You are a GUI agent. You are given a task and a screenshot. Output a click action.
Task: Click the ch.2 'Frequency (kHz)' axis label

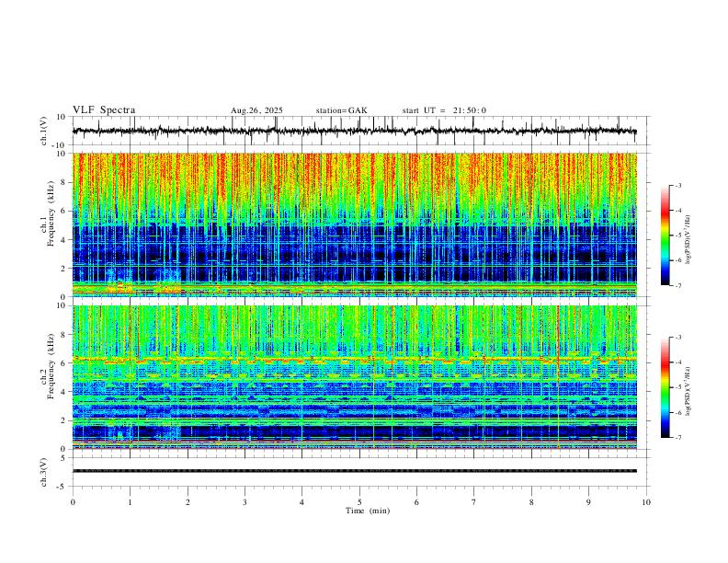pyautogui.click(x=51, y=366)
